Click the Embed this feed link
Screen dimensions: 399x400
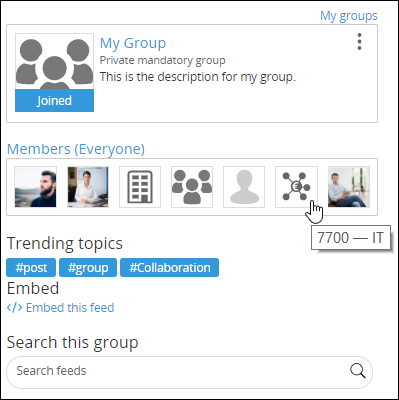pos(70,307)
